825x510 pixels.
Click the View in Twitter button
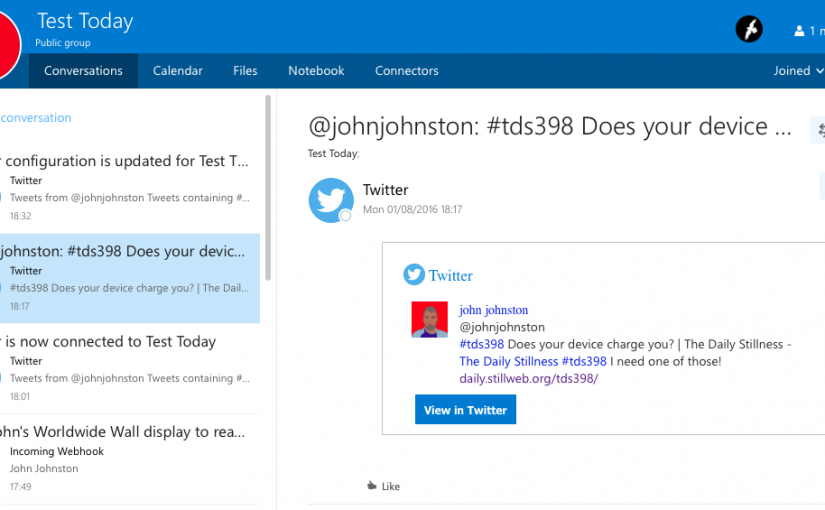tap(466, 409)
